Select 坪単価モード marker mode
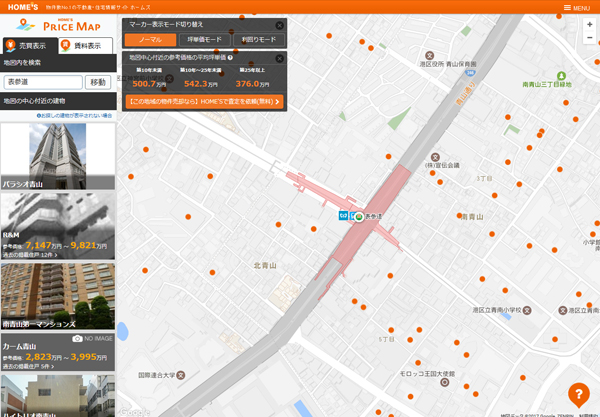Viewport: 600px width, 417px height. (205, 40)
